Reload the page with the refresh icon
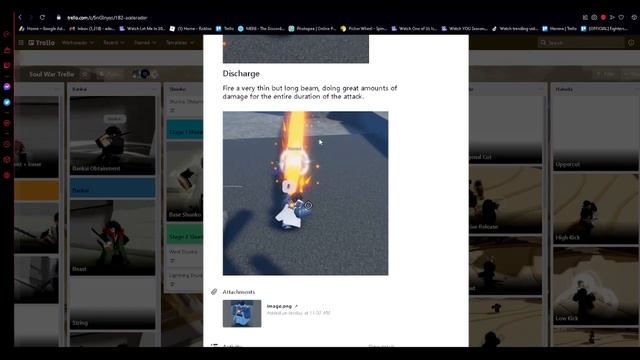 [42, 17]
